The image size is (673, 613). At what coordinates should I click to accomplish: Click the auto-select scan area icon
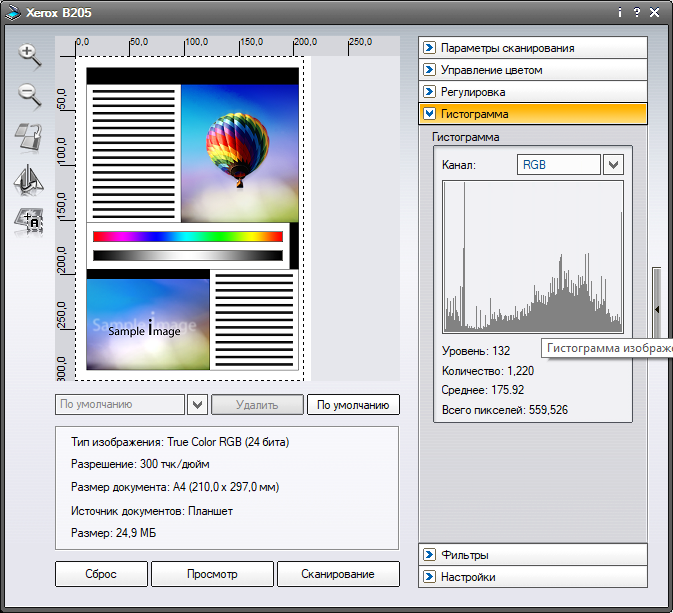(29, 221)
